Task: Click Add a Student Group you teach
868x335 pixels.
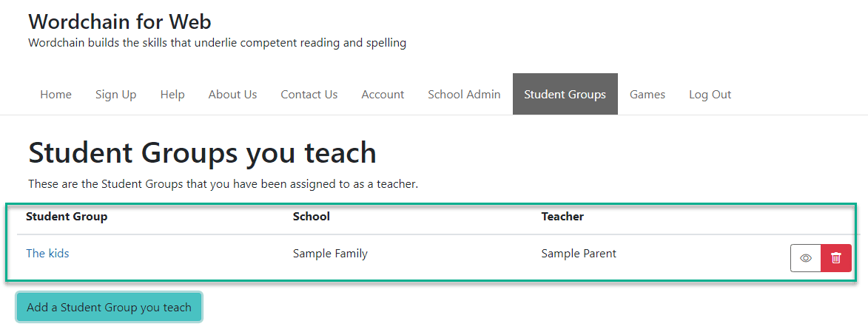Action: tap(109, 308)
